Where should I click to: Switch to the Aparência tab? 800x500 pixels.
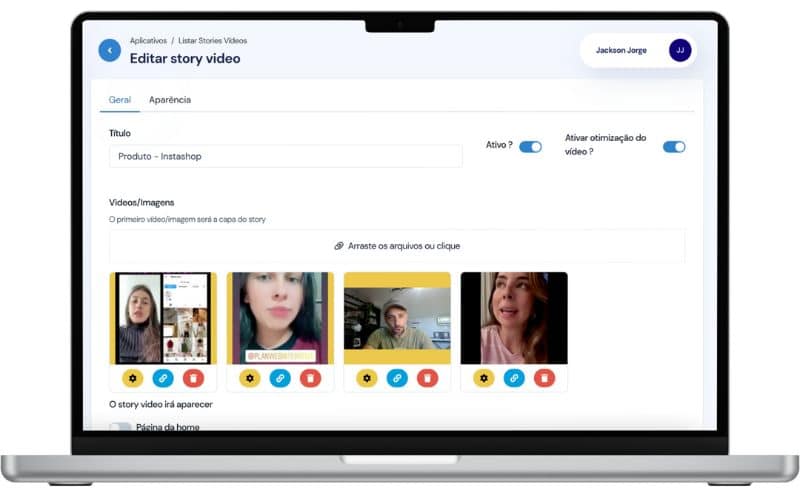click(170, 99)
